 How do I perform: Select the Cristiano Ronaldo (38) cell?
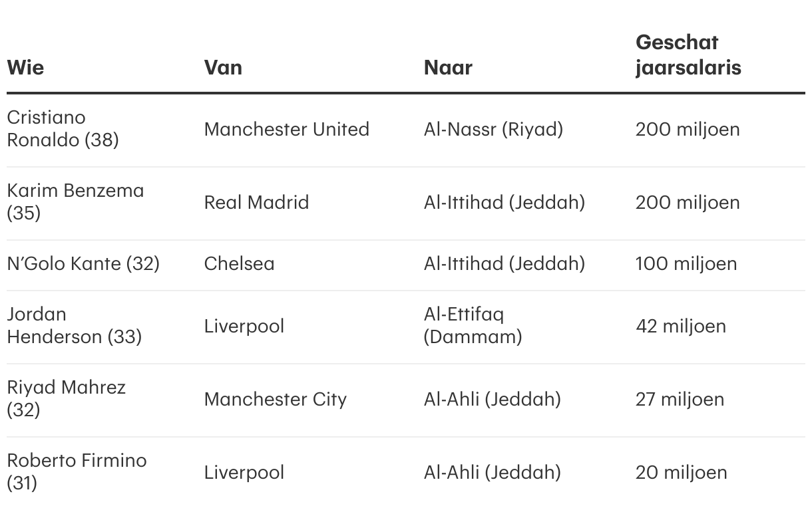pos(63,129)
